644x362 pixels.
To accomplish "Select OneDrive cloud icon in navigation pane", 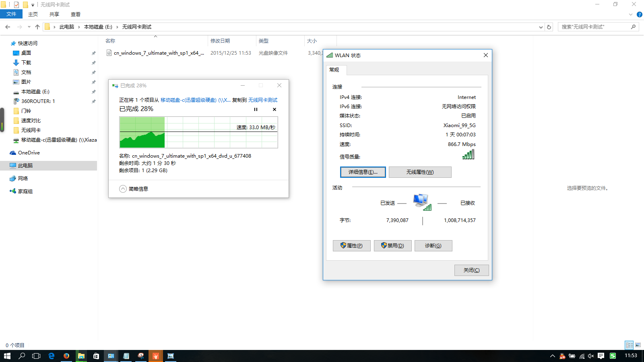I will [x=13, y=153].
